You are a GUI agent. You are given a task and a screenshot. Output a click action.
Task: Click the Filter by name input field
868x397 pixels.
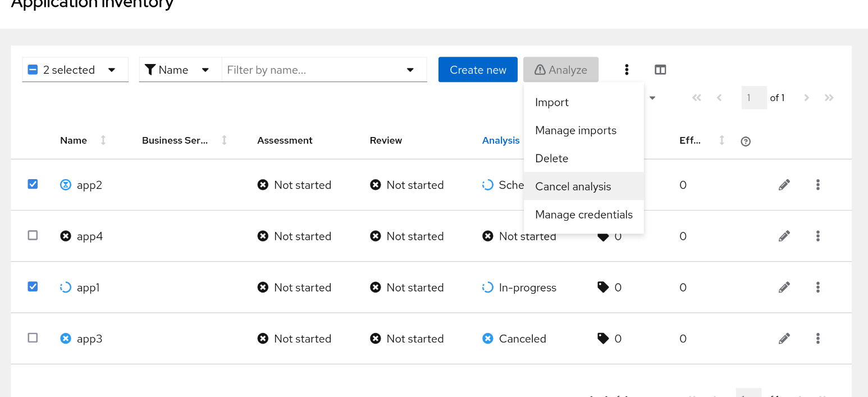tap(312, 70)
